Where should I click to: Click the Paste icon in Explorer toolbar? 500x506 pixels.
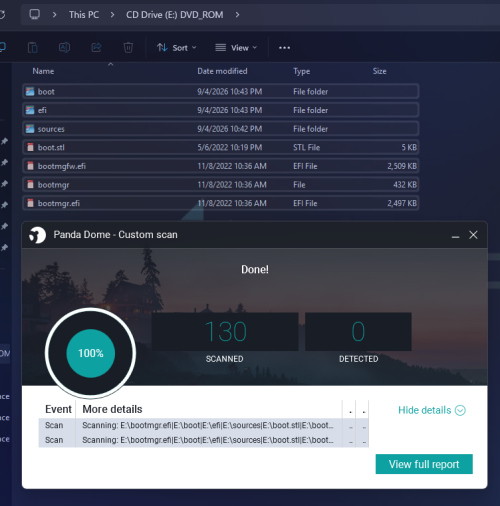tap(32, 48)
